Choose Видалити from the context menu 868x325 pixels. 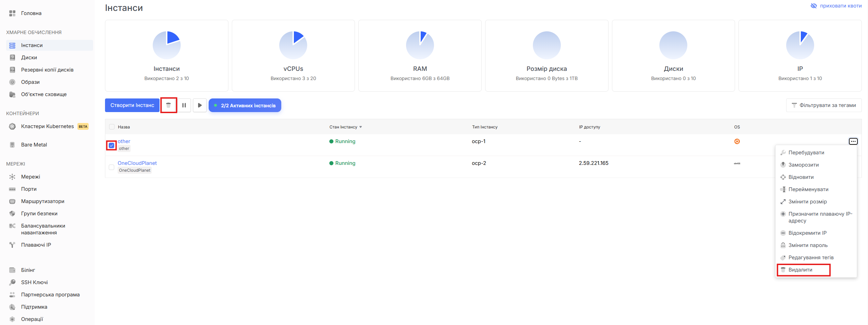pos(800,270)
